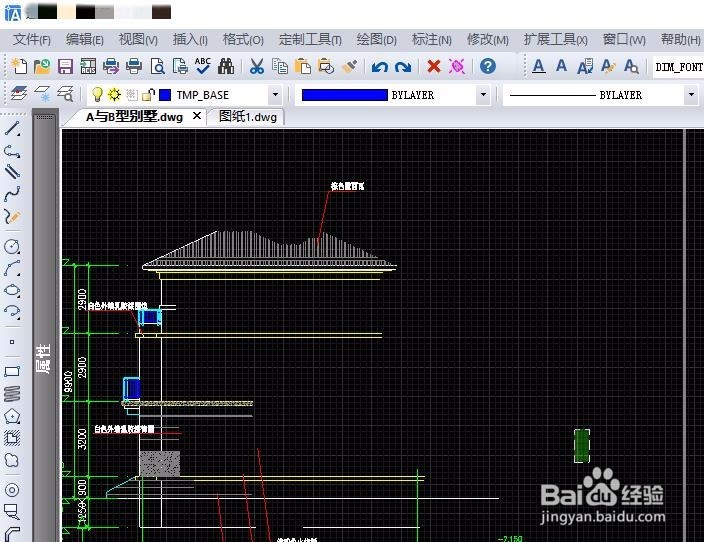Image resolution: width=704 pixels, height=542 pixels.
Task: Open the 窗口(W) menu
Action: point(624,40)
